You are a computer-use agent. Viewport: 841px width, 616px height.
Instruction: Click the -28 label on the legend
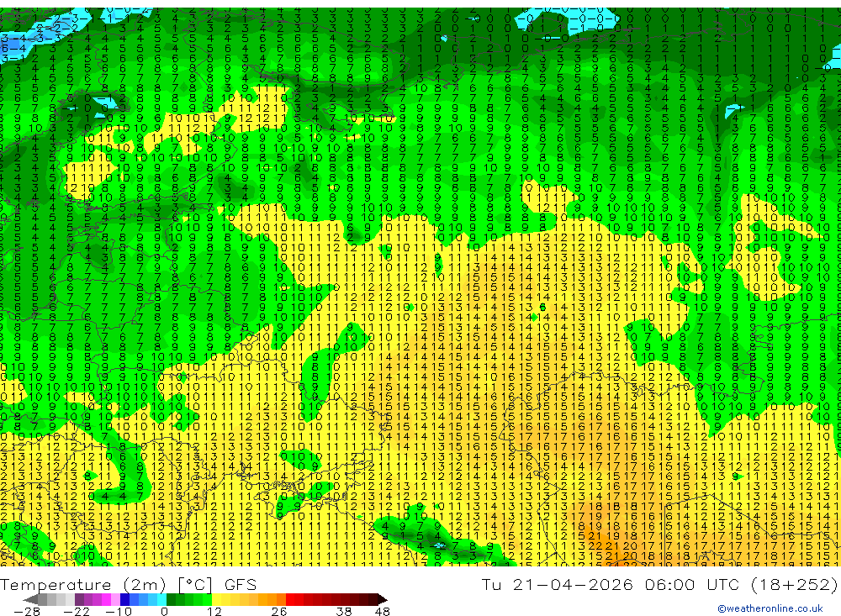click(27, 612)
